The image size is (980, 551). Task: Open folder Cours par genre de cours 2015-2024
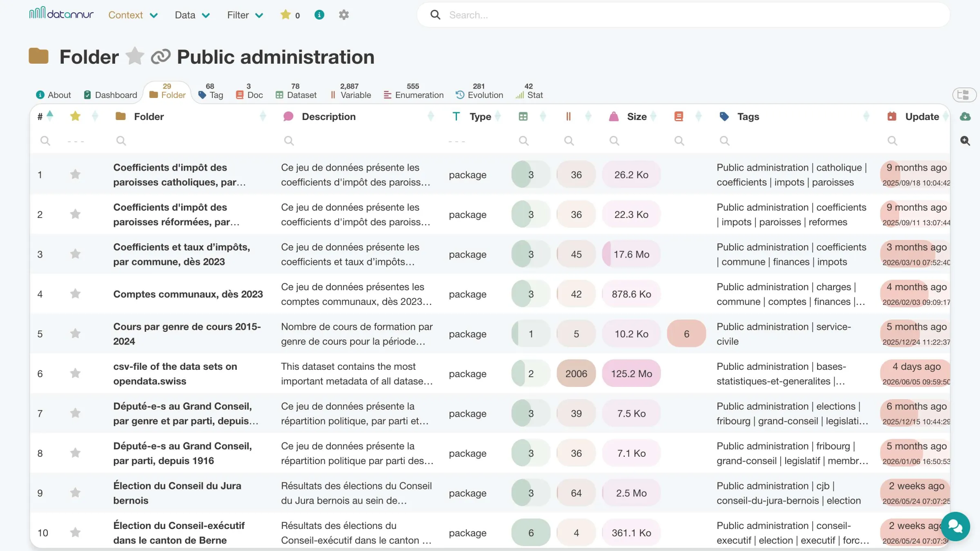tap(187, 334)
